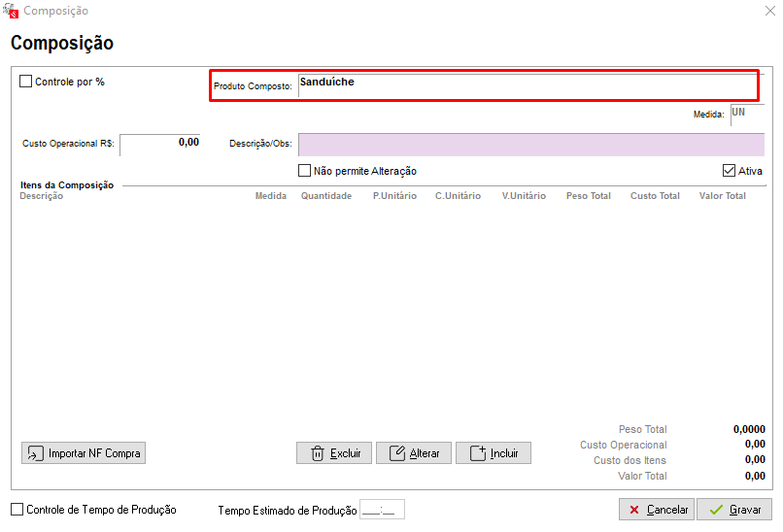Click the import arrow icon for NF Compra
Image resolution: width=783 pixels, height=532 pixels.
click(35, 453)
